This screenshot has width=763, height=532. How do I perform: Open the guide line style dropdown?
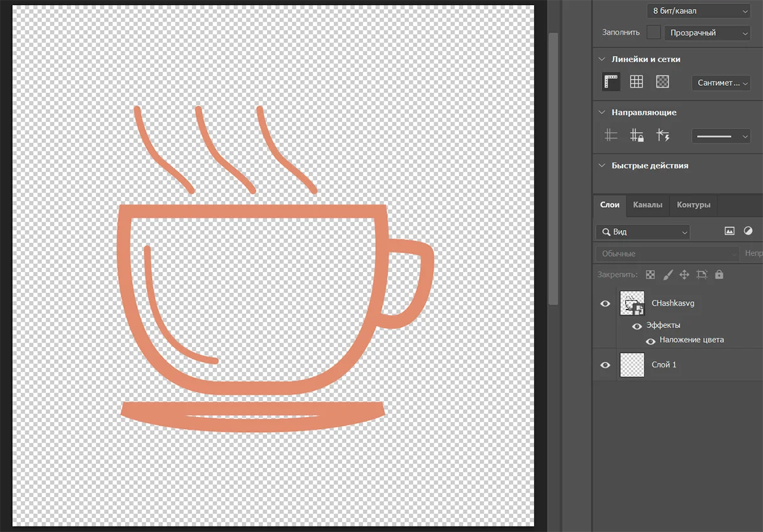721,136
